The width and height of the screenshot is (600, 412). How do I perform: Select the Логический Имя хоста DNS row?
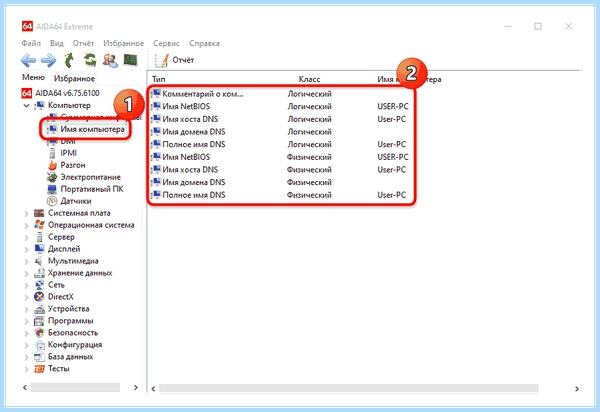pyautogui.click(x=281, y=119)
